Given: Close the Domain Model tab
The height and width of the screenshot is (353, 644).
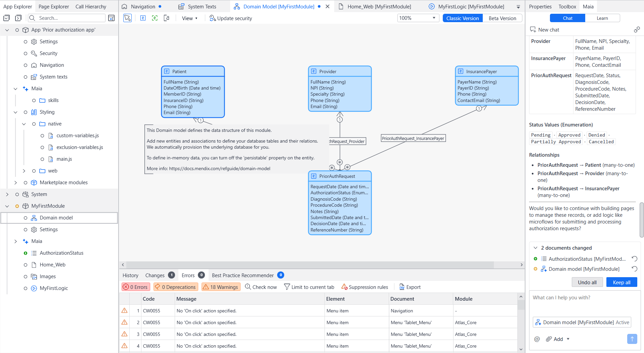Looking at the screenshot, I should [x=328, y=6].
